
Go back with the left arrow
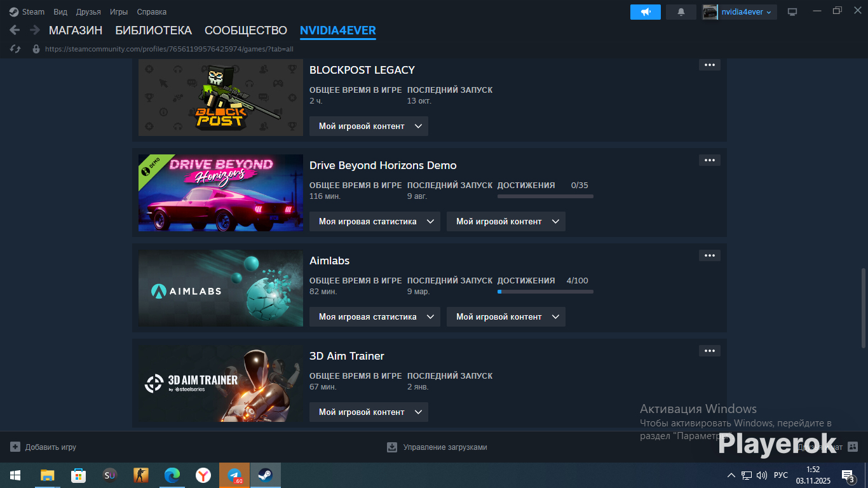click(x=15, y=30)
